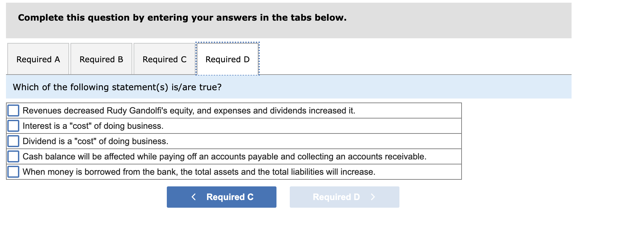Switch to the Required B tab
This screenshot has height=225, width=644.
click(x=101, y=59)
